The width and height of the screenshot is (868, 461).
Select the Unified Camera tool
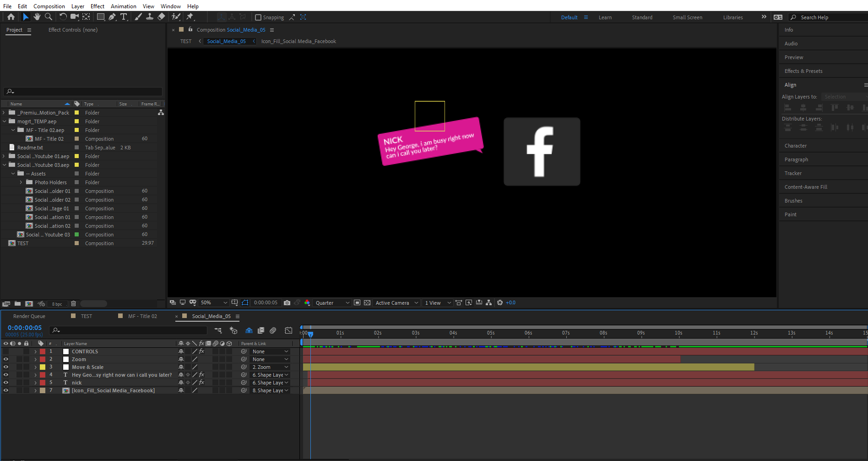pyautogui.click(x=74, y=17)
